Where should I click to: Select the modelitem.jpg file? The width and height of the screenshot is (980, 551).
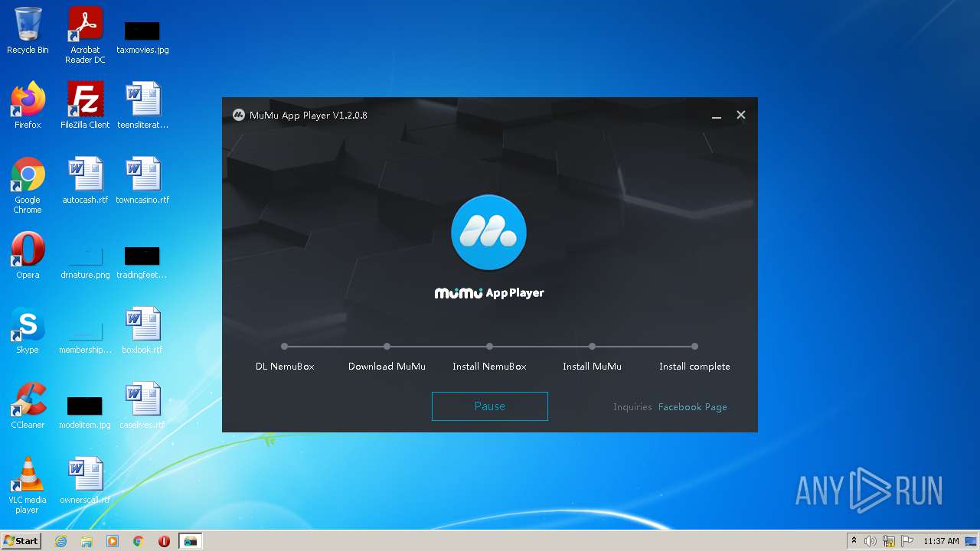click(85, 412)
